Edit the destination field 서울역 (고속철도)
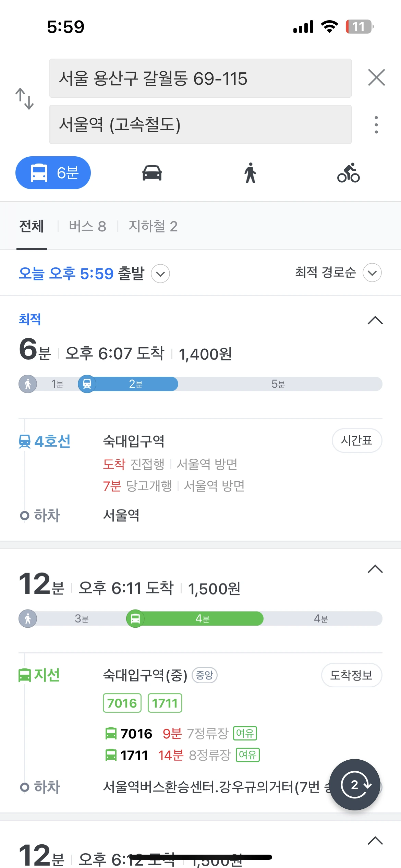Viewport: 401px width, 868px height. [x=200, y=124]
